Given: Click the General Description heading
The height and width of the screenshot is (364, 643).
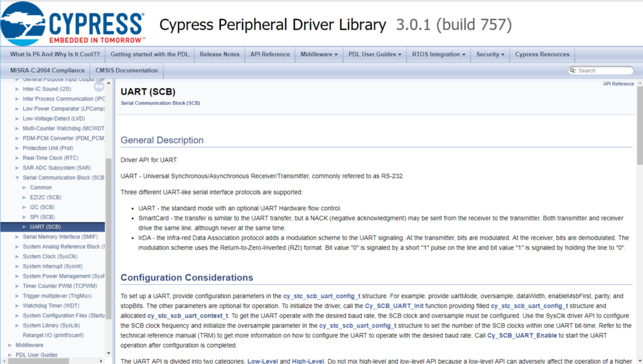Looking at the screenshot, I should click(162, 140).
